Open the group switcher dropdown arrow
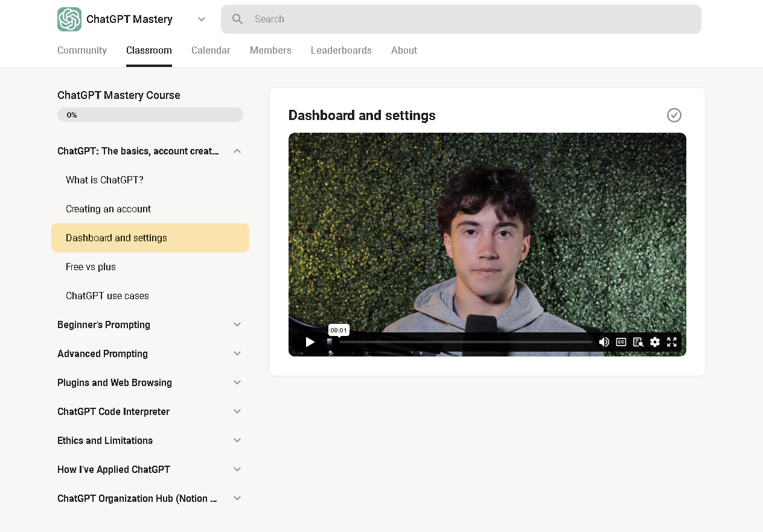The image size is (763, 532). [202, 19]
